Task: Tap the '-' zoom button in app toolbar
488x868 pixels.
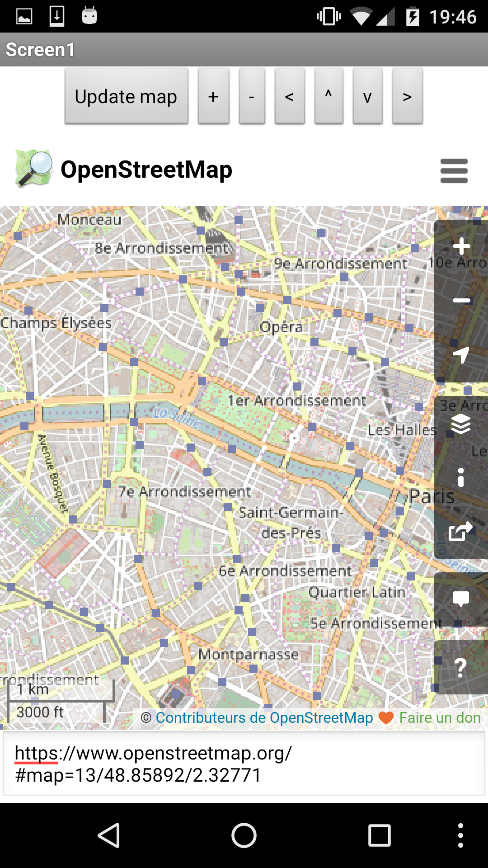Action: [x=252, y=96]
